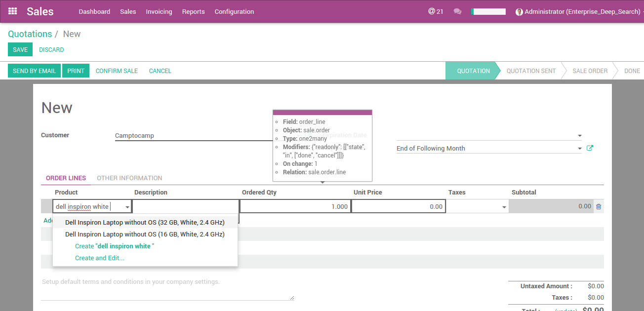
Task: Expand the Taxes dropdown in order line
Action: 504,207
